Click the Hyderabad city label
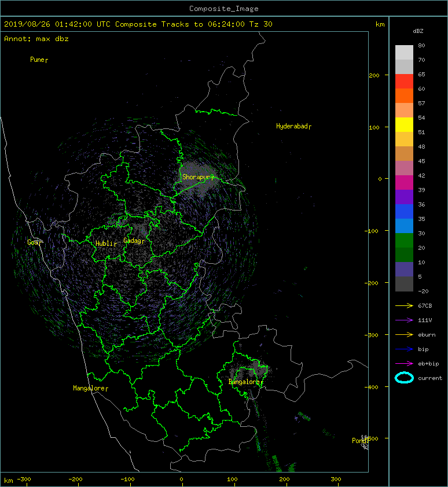The image size is (448, 487). click(x=293, y=126)
